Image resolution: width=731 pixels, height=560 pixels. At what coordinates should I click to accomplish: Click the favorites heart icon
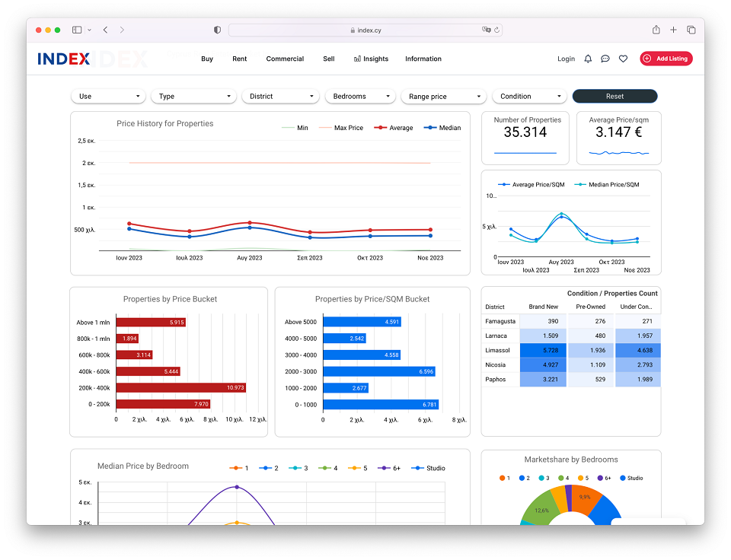[x=623, y=59]
